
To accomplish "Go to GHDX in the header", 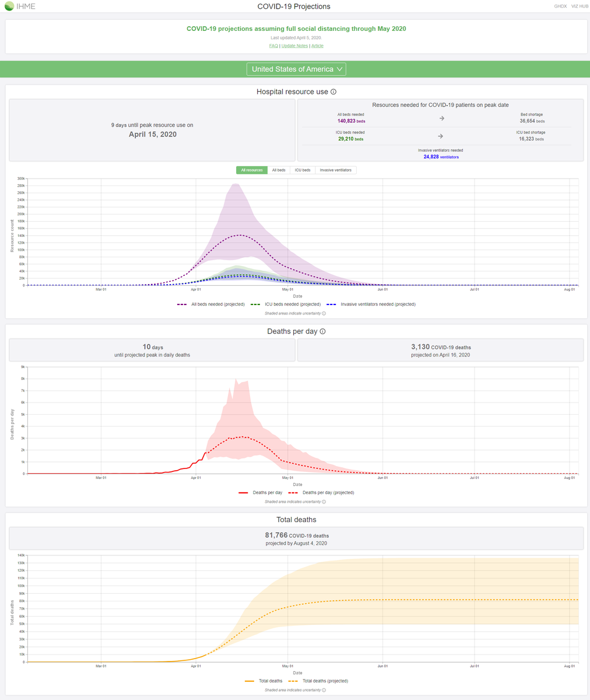I will [x=560, y=6].
